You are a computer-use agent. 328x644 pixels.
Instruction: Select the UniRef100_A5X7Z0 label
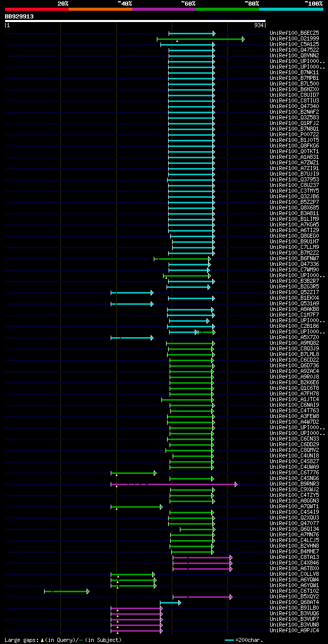point(295,338)
